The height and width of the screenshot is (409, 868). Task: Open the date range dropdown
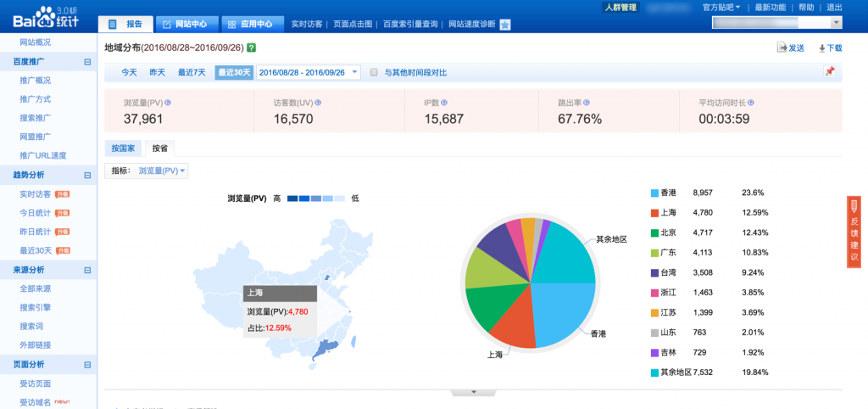tap(309, 72)
